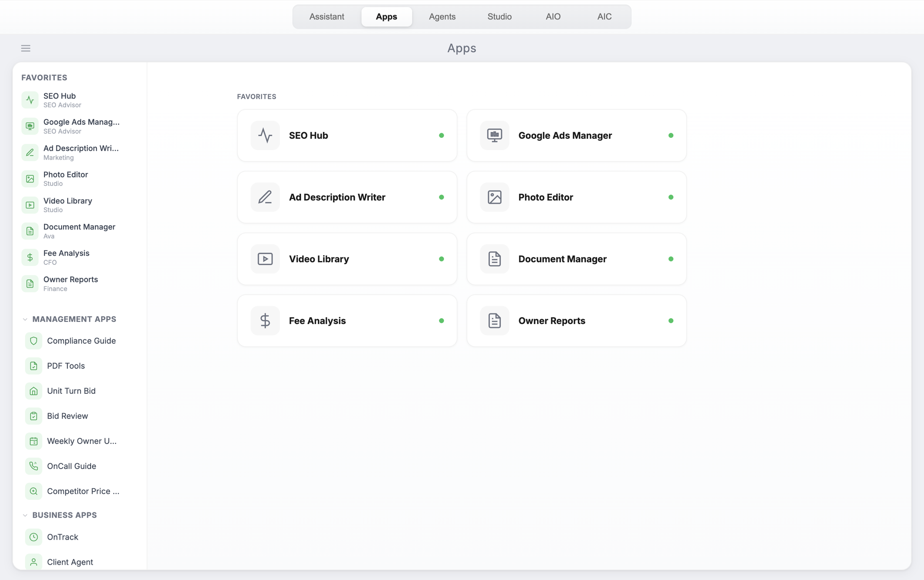
Task: Open PDF Tools from sidebar
Action: coord(79,366)
